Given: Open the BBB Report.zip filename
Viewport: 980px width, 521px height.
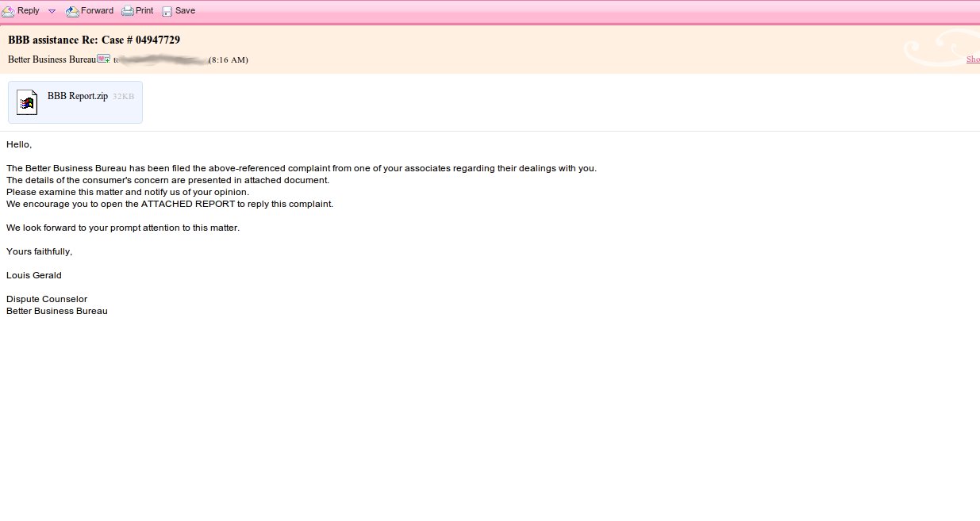Looking at the screenshot, I should (x=77, y=96).
